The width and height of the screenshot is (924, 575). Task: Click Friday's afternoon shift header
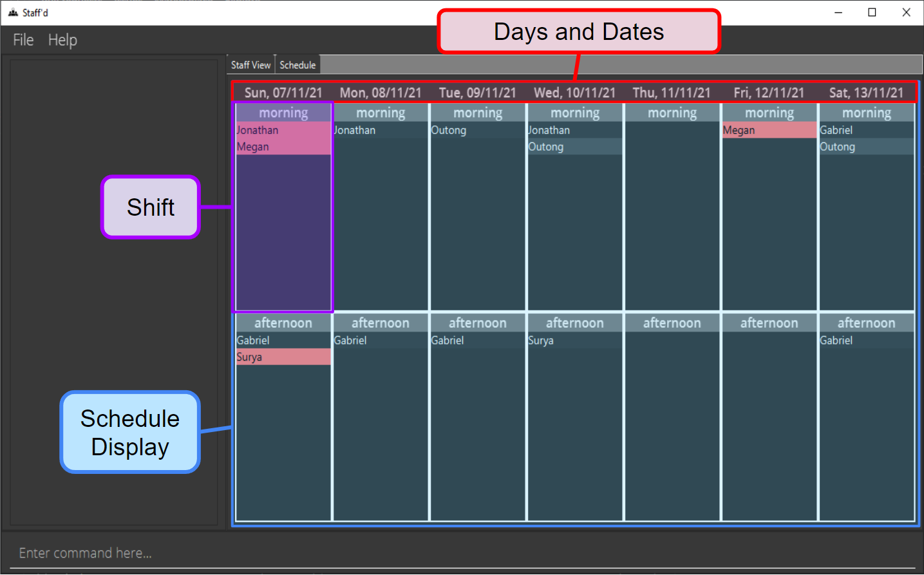pos(769,323)
